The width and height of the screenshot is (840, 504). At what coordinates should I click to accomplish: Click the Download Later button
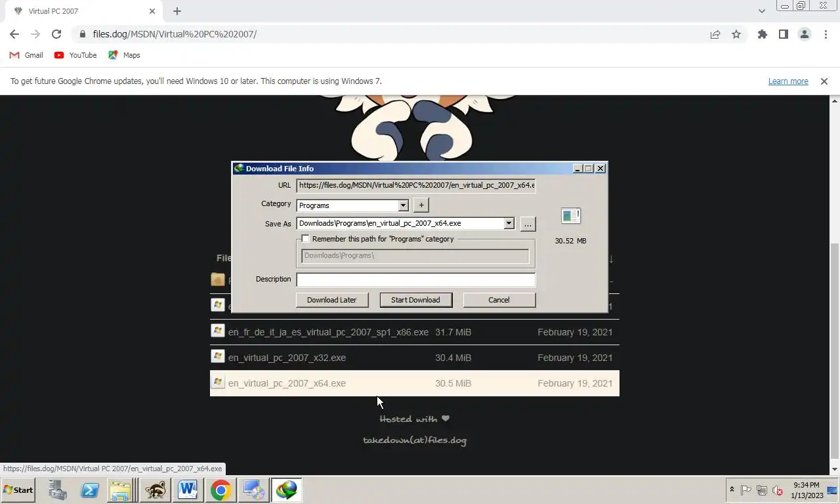331,300
